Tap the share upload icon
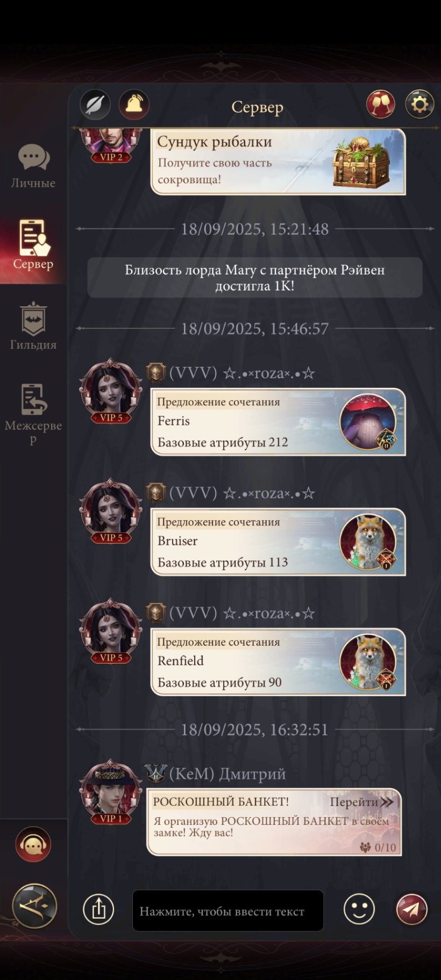This screenshot has height=980, width=441. click(x=98, y=910)
